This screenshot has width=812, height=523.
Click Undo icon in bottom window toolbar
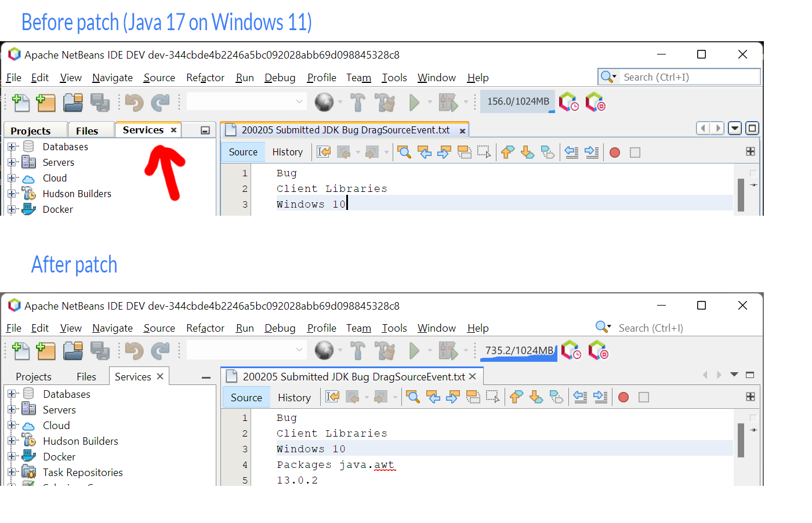coord(135,351)
